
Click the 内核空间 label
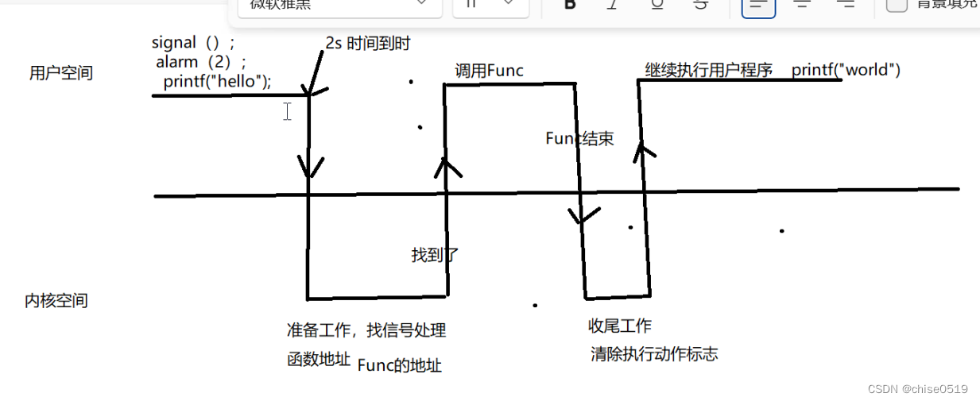[56, 301]
